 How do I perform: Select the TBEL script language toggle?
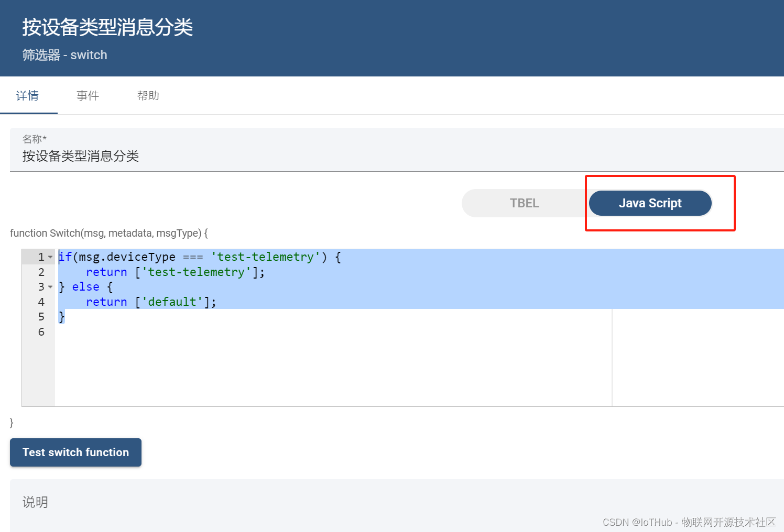pyautogui.click(x=525, y=203)
